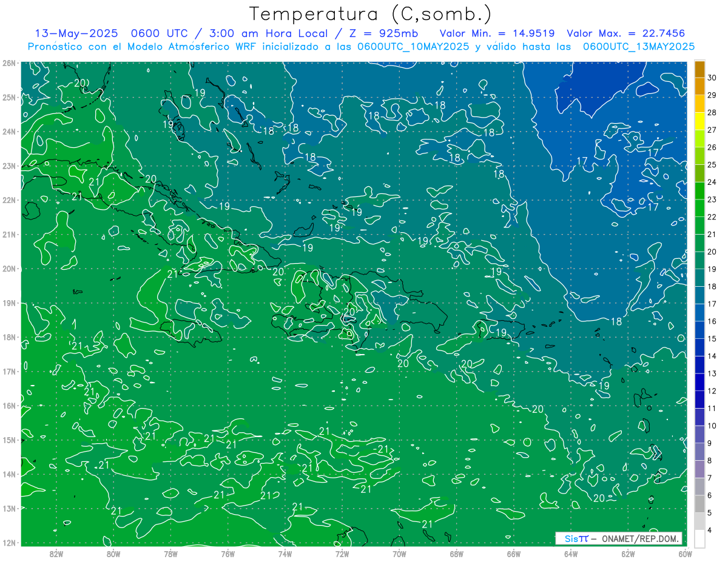728x562 pixels.
Task: Click the white legend swatch below 4
Action: (x=700, y=538)
